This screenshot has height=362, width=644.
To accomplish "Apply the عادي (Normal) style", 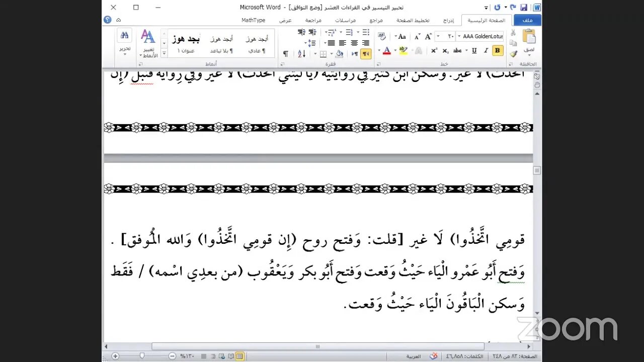I will tap(257, 43).
